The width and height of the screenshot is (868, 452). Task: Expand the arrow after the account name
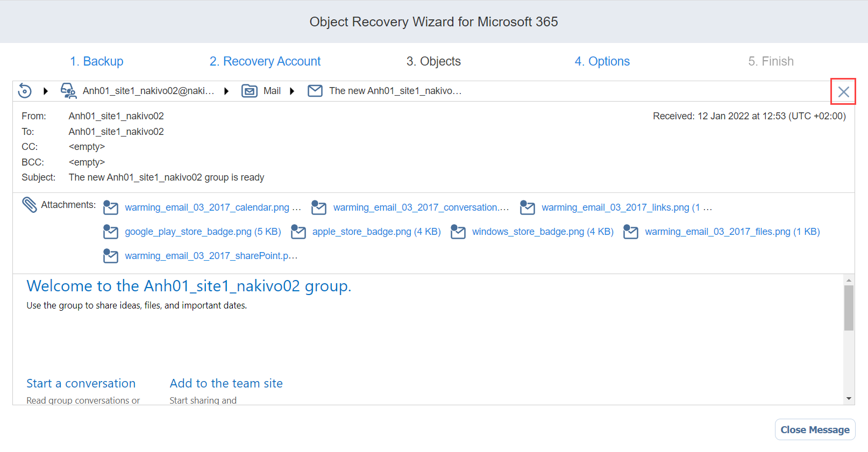click(x=226, y=91)
